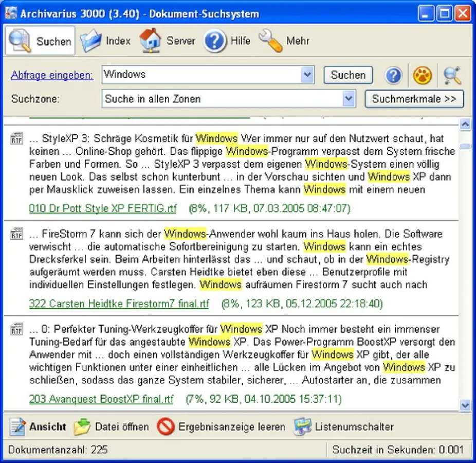Screen dimensions: 476x463
Task: Click the orange paw print icon
Action: click(423, 76)
